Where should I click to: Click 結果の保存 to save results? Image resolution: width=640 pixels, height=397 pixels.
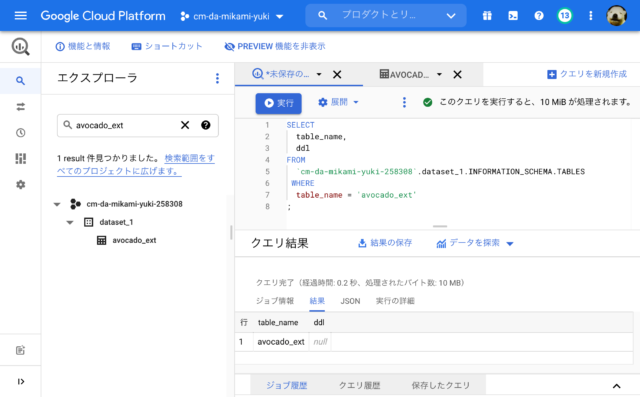point(385,243)
